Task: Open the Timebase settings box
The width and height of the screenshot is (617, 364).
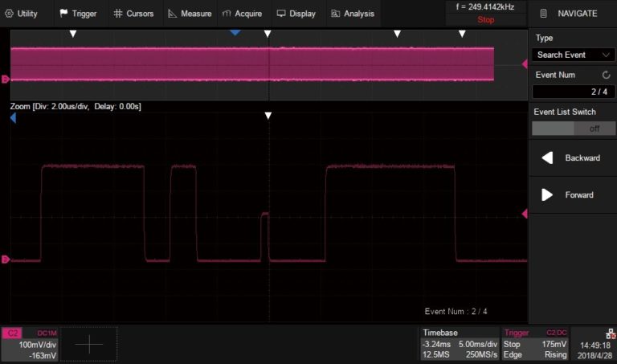Action: [459, 343]
